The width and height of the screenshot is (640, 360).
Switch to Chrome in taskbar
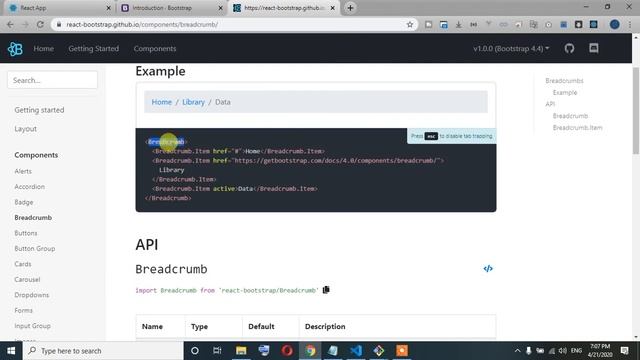(310, 351)
